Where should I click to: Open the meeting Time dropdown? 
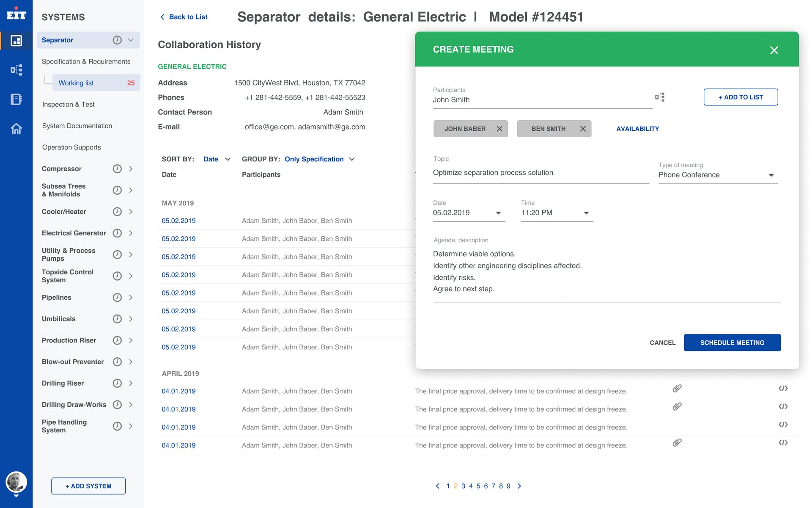(x=557, y=213)
